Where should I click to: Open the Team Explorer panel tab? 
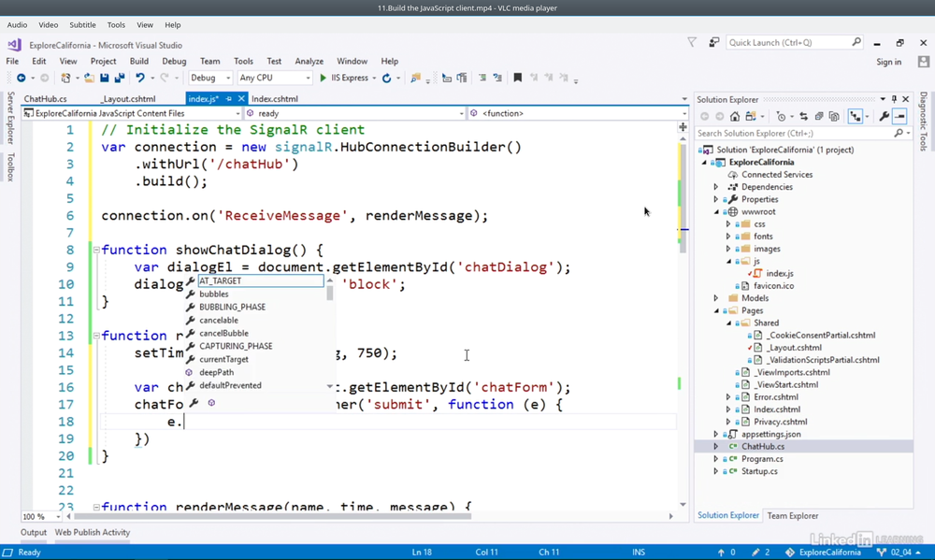pos(792,515)
